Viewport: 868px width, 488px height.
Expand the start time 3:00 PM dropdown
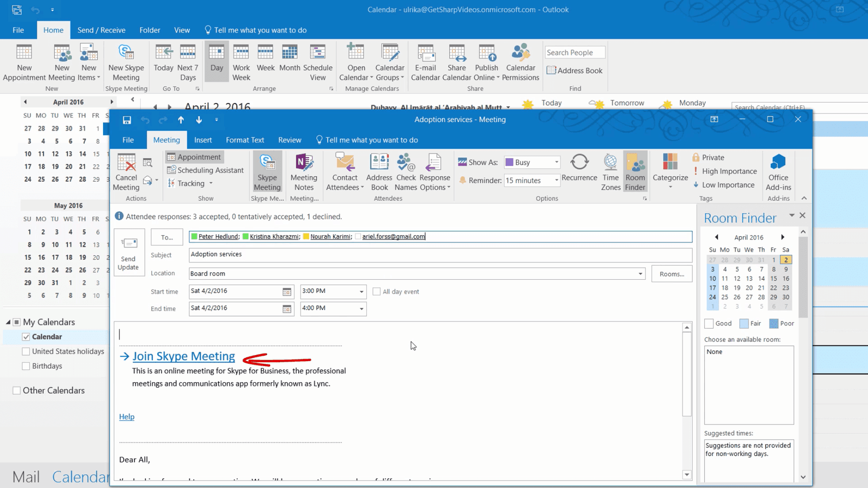[x=361, y=292]
